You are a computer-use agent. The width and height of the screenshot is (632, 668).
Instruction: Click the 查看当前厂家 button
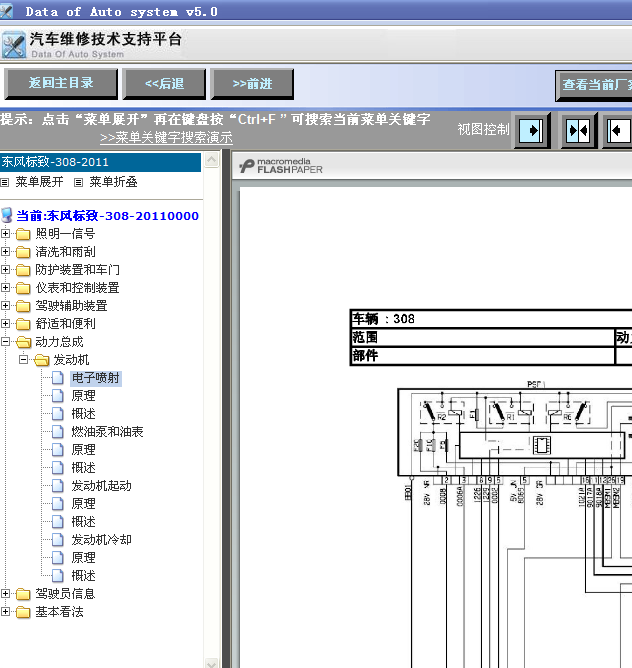(594, 85)
